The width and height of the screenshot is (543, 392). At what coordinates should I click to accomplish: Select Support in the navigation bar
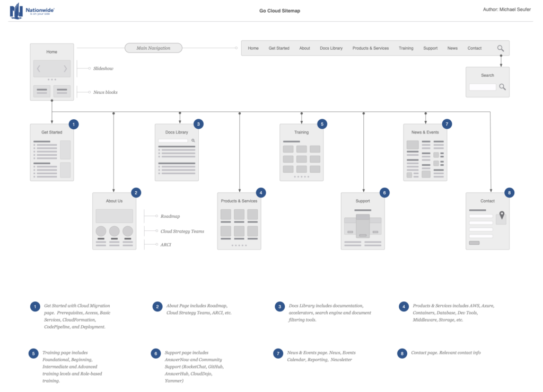pos(430,48)
